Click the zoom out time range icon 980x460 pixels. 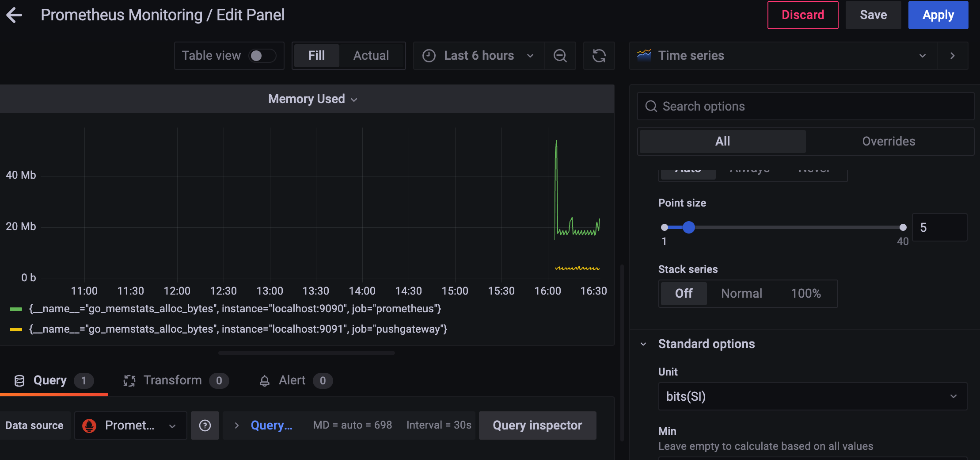click(560, 56)
